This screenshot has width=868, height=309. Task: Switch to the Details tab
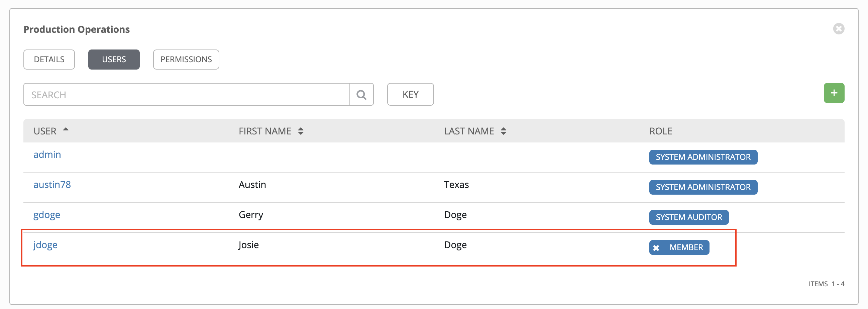[x=49, y=60]
